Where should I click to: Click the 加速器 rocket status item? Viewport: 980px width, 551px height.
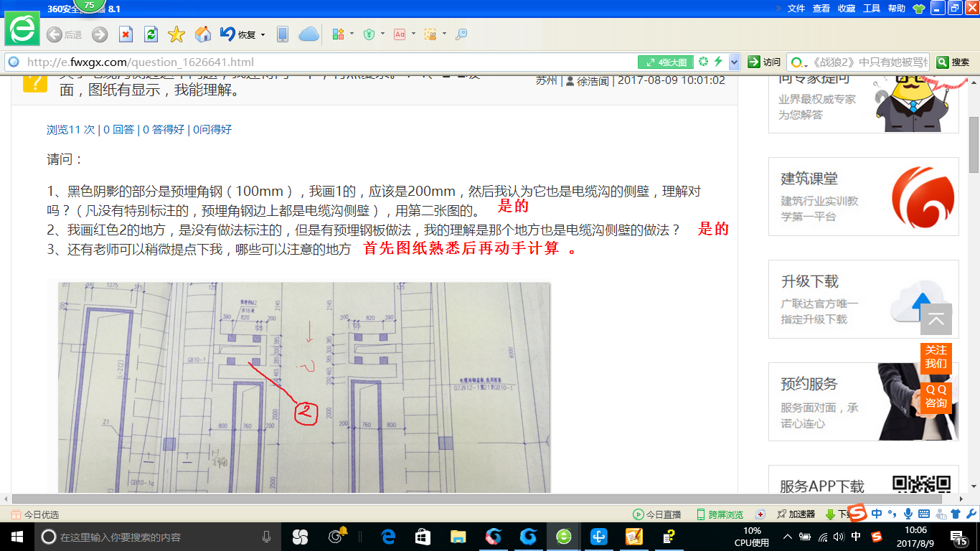pos(796,514)
